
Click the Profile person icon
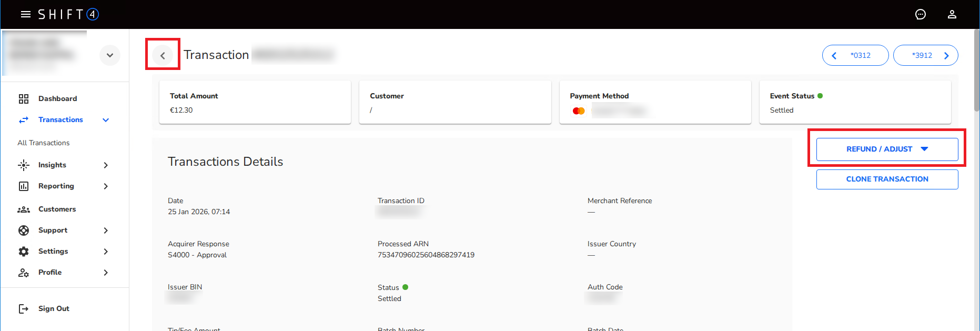tap(24, 273)
